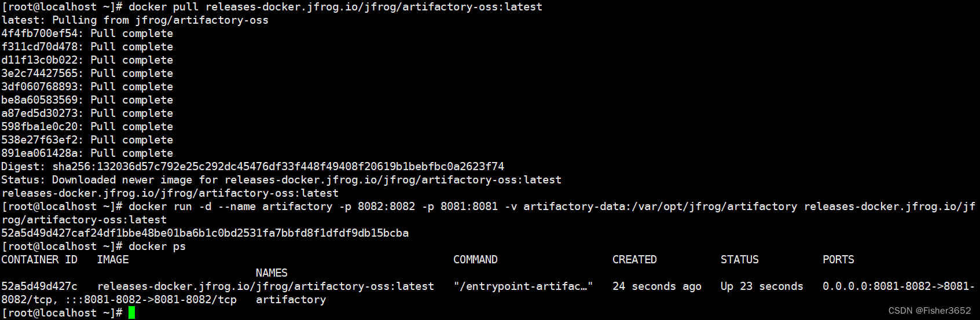The height and width of the screenshot is (320, 980).
Task: Click the CONTAINER ID column header
Action: coord(39,260)
